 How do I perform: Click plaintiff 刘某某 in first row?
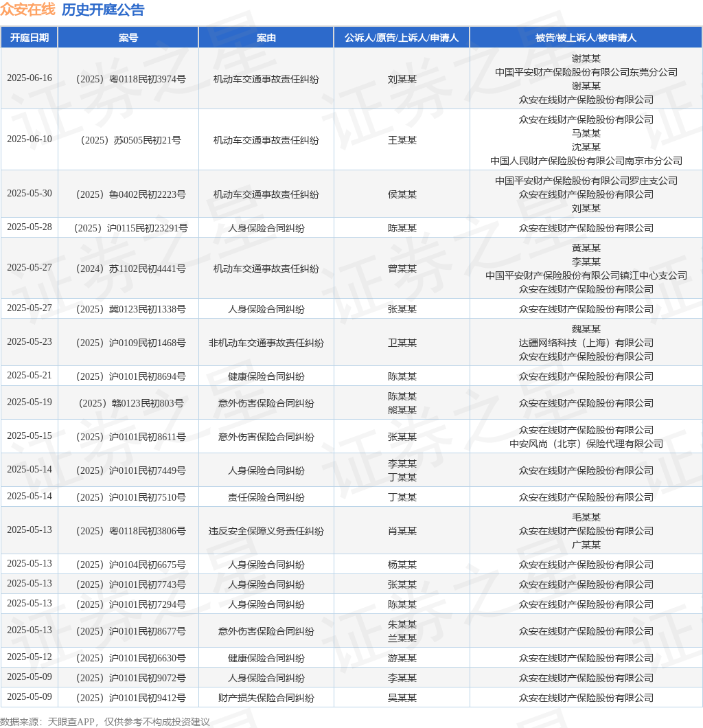point(402,80)
